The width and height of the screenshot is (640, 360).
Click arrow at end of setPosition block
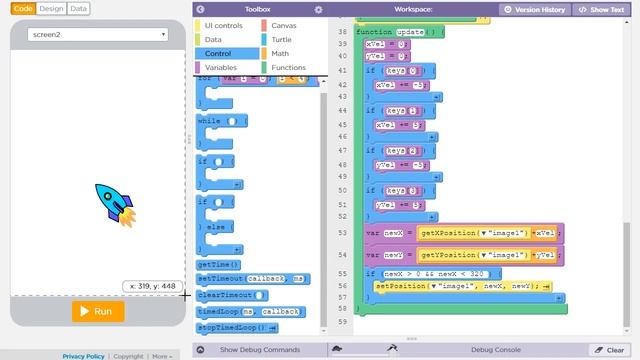pyautogui.click(x=547, y=287)
